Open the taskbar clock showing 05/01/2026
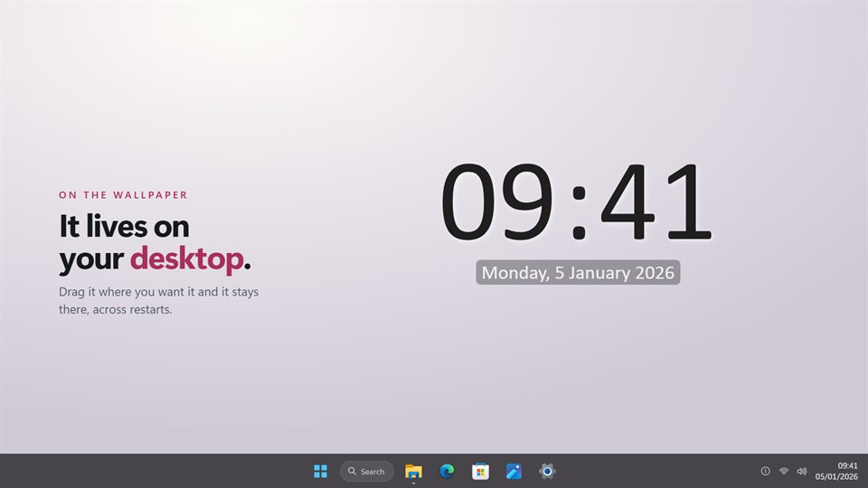868x488 pixels. pos(836,472)
